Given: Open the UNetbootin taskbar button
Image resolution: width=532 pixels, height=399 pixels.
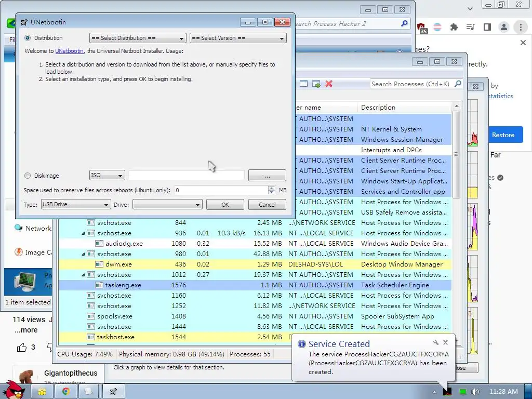Looking at the screenshot, I should click(114, 392).
